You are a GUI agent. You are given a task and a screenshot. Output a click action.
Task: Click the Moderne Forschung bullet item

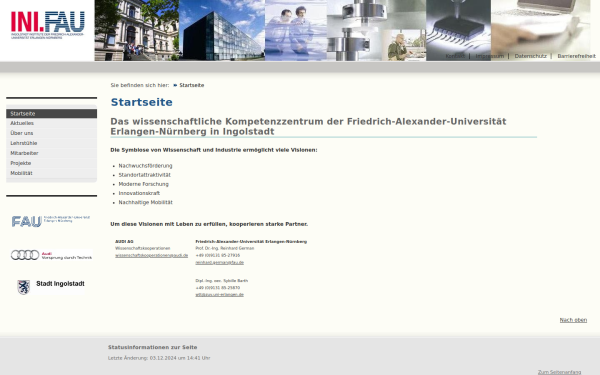143,184
